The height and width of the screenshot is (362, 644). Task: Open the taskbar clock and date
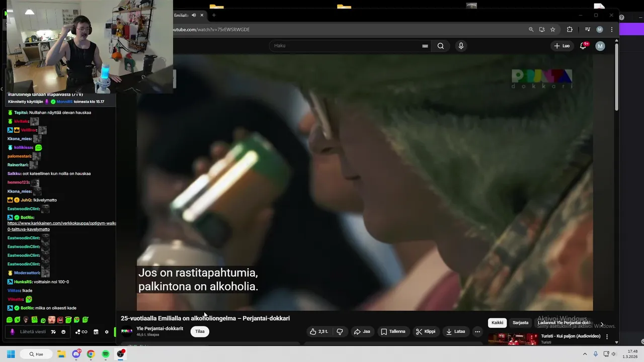[631, 354]
